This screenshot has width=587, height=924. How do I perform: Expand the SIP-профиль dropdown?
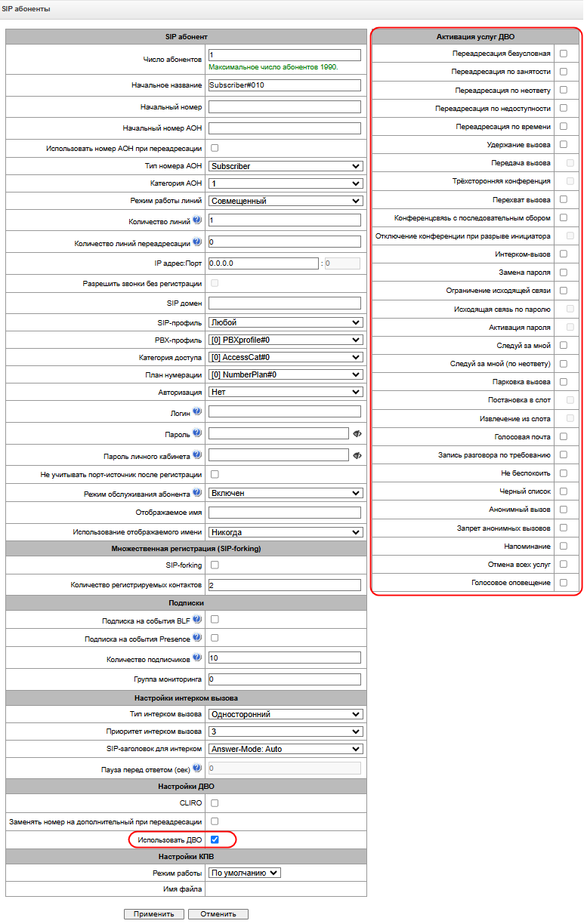286,322
